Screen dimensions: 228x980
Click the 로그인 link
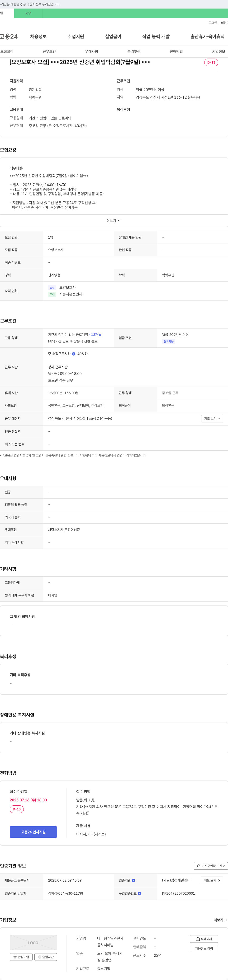coord(213,23)
